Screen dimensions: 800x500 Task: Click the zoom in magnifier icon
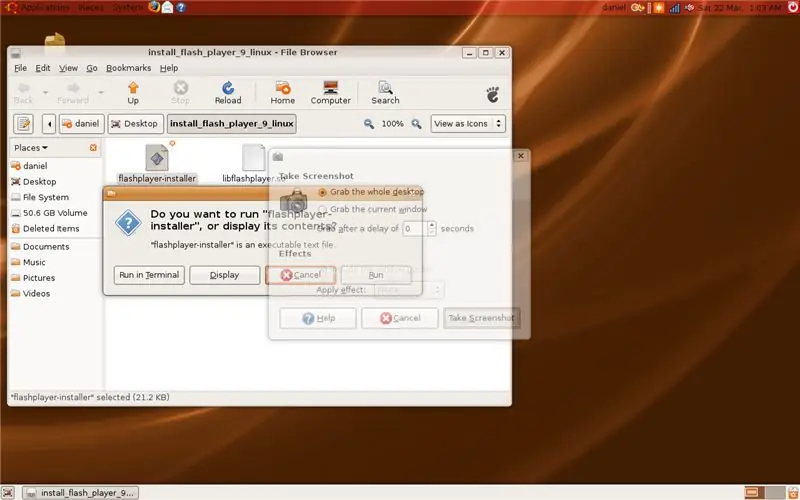(x=416, y=123)
